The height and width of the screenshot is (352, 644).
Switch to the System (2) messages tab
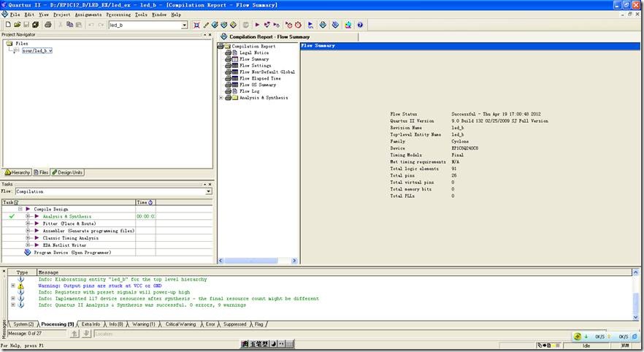coord(23,324)
